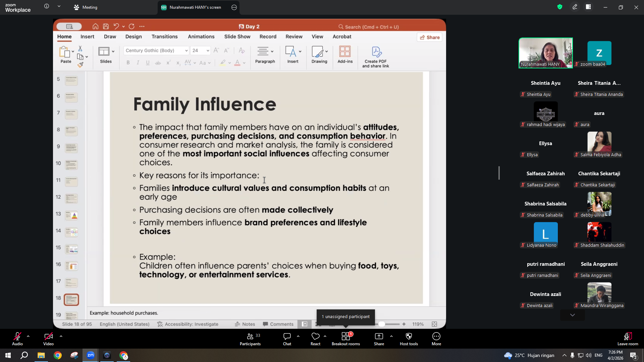644x362 pixels.
Task: Click the text highlight color marker
Action: coord(223,63)
